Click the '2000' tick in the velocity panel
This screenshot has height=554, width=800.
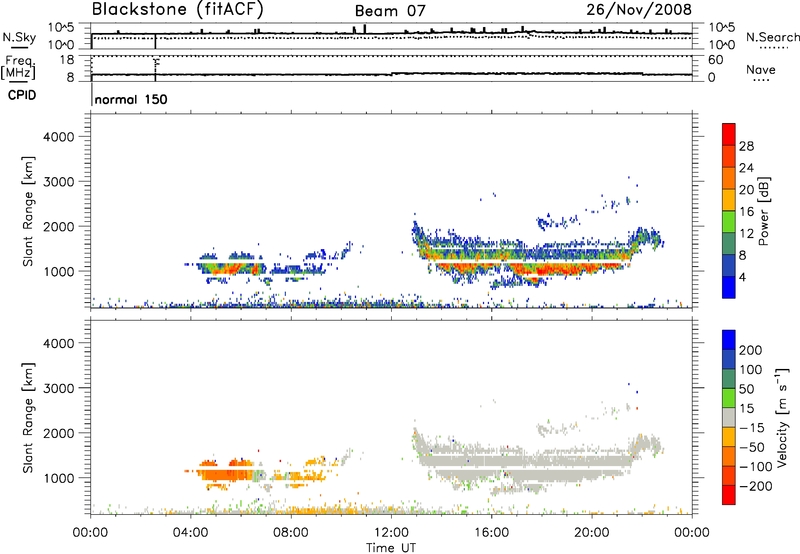click(59, 433)
